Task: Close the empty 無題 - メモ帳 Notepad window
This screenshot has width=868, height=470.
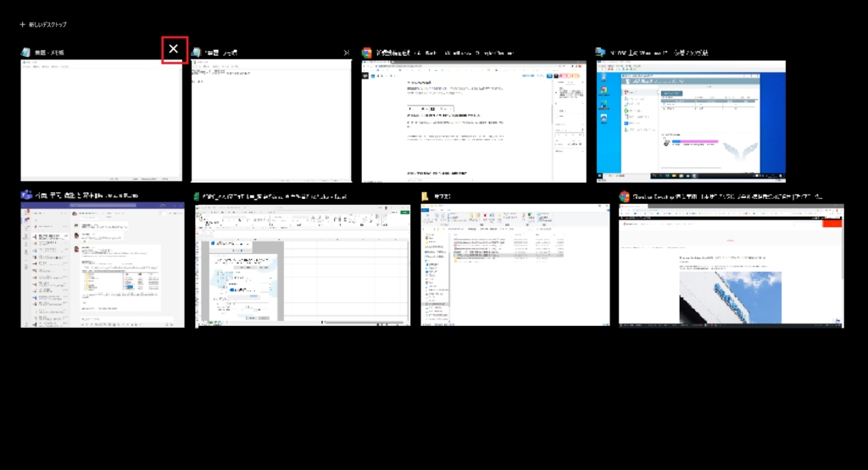Action: (174, 49)
